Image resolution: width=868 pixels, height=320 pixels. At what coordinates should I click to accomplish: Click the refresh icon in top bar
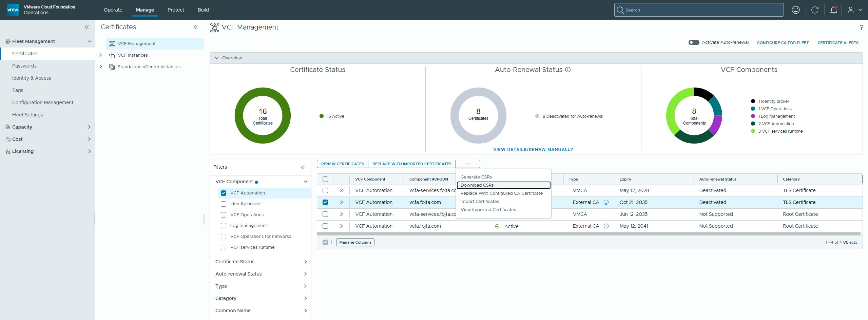[x=815, y=10]
